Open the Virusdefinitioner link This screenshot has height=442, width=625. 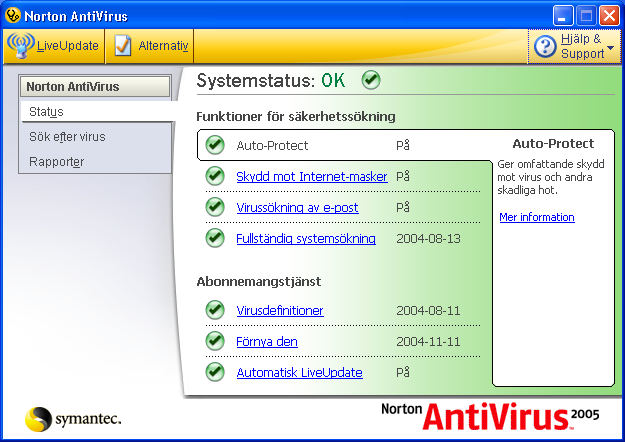(280, 310)
